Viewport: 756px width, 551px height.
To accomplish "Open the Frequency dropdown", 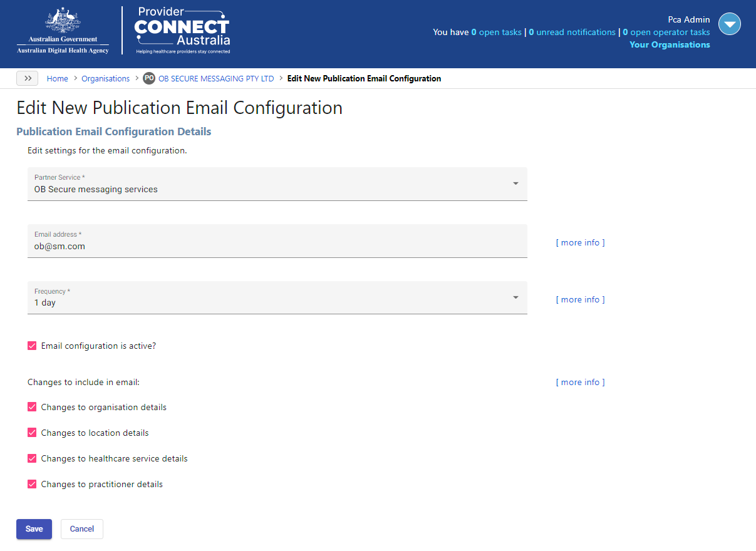I will click(515, 297).
